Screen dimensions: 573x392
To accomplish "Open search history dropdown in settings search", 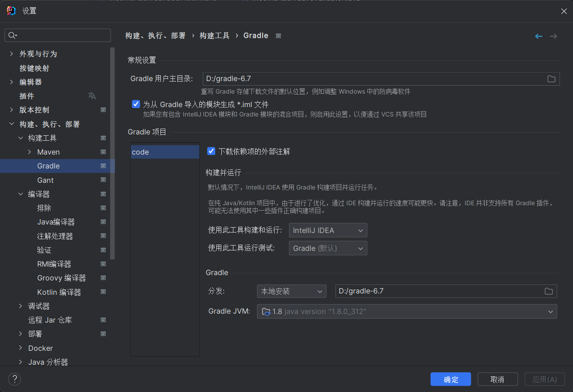I will [x=16, y=36].
